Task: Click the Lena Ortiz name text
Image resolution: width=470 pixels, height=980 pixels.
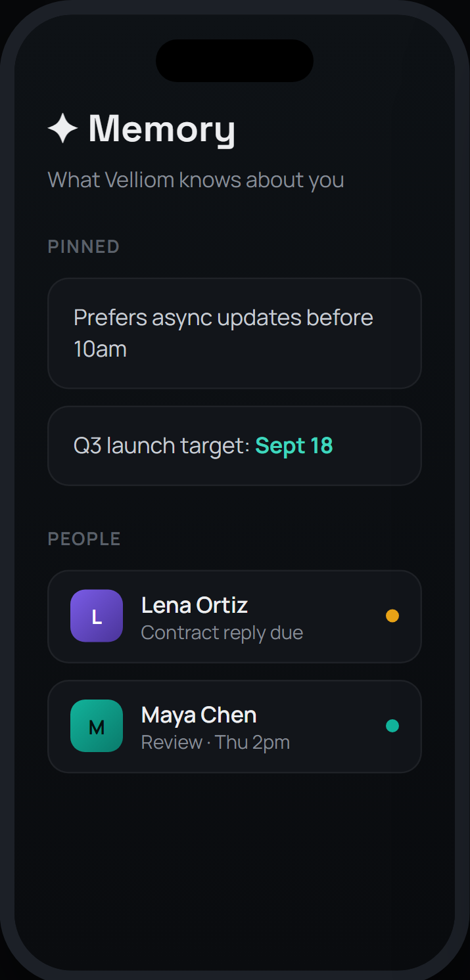Action: pyautogui.click(x=195, y=605)
